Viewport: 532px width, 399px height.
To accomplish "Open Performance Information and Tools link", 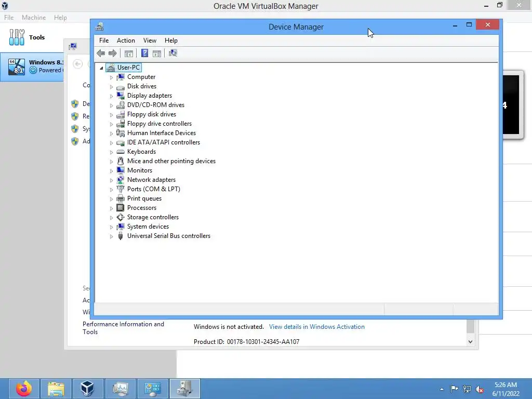I will pos(123,328).
